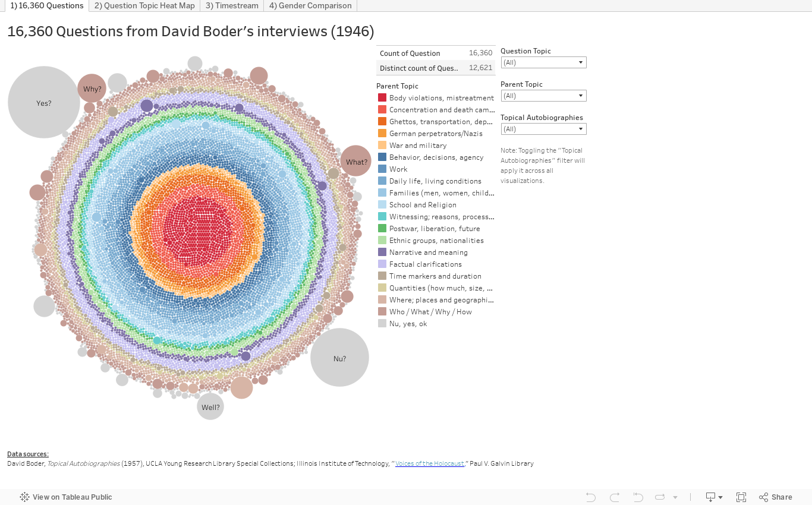Select Narrative and meaning legend entry
812x505 pixels.
(436, 252)
